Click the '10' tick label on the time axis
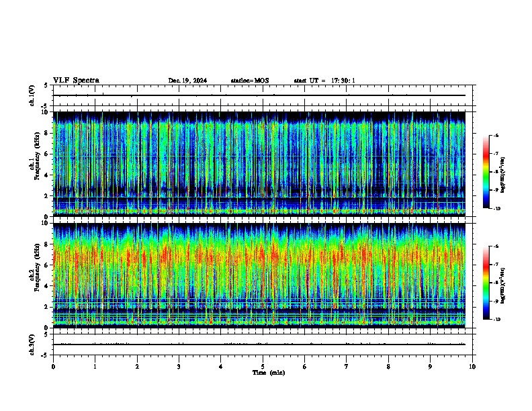This screenshot has height=411, width=532. tap(472, 367)
